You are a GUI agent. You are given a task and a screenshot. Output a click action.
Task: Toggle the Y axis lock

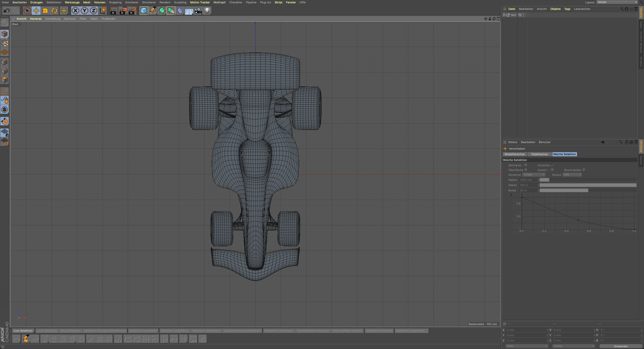tap(85, 11)
